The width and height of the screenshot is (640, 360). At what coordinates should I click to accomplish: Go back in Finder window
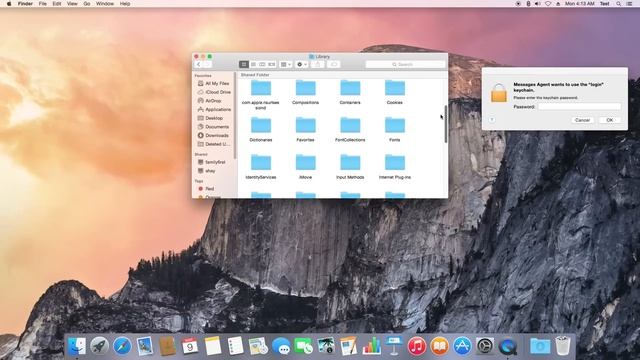click(x=199, y=64)
